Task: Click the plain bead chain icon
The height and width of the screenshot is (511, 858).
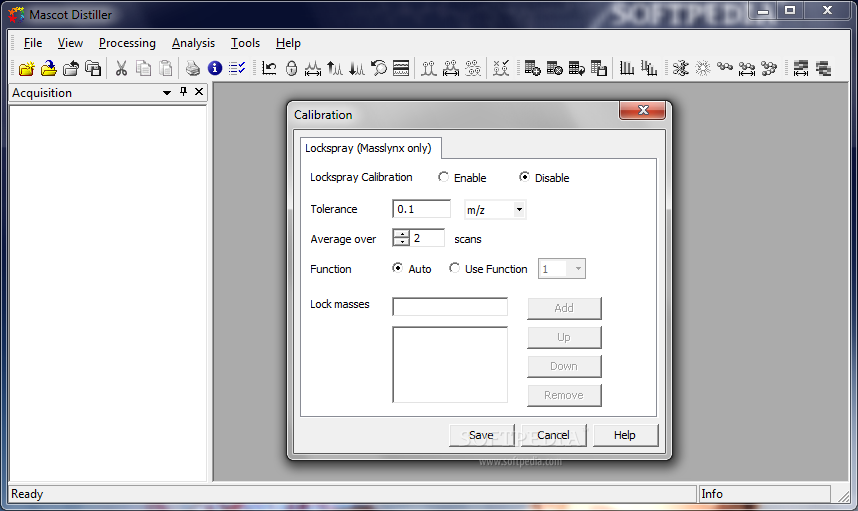Action: point(725,67)
